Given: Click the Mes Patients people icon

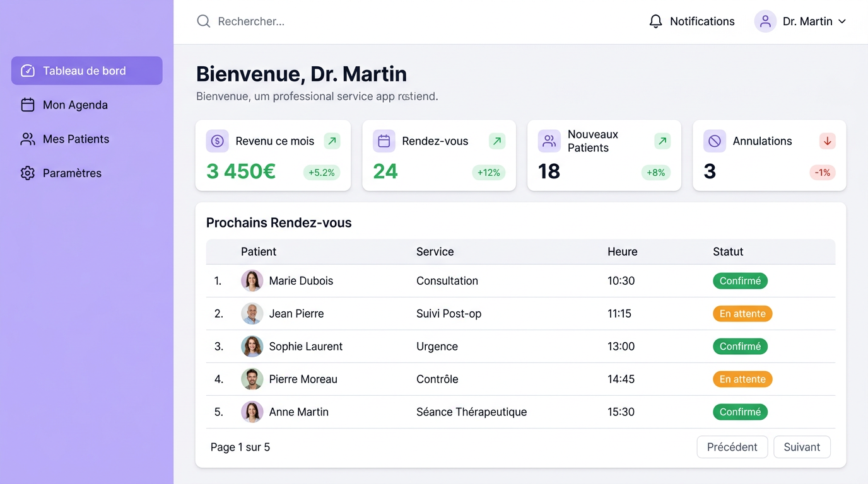Looking at the screenshot, I should pyautogui.click(x=28, y=139).
